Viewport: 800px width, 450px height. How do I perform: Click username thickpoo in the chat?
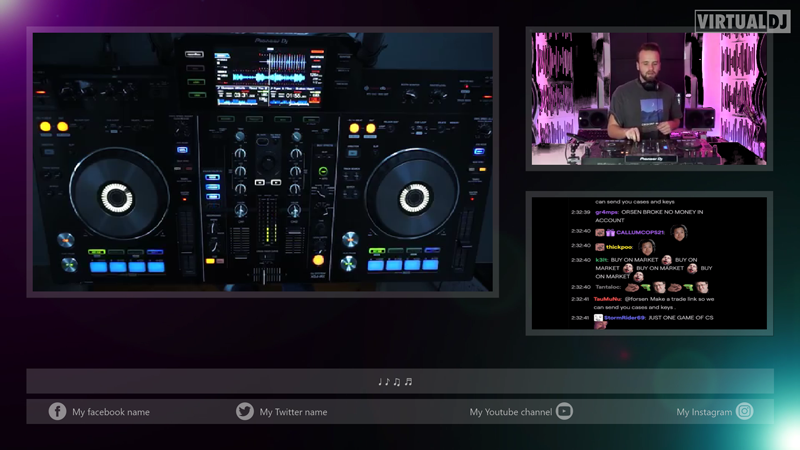(618, 246)
